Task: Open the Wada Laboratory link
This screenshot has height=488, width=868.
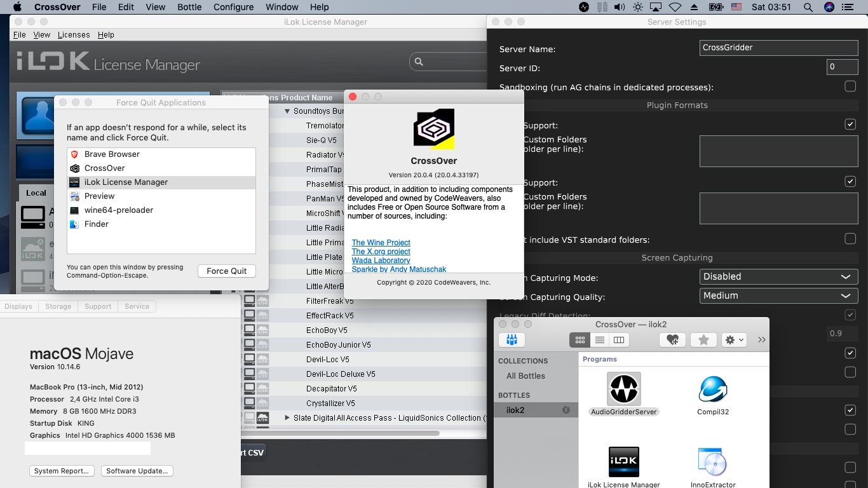Action: (381, 261)
